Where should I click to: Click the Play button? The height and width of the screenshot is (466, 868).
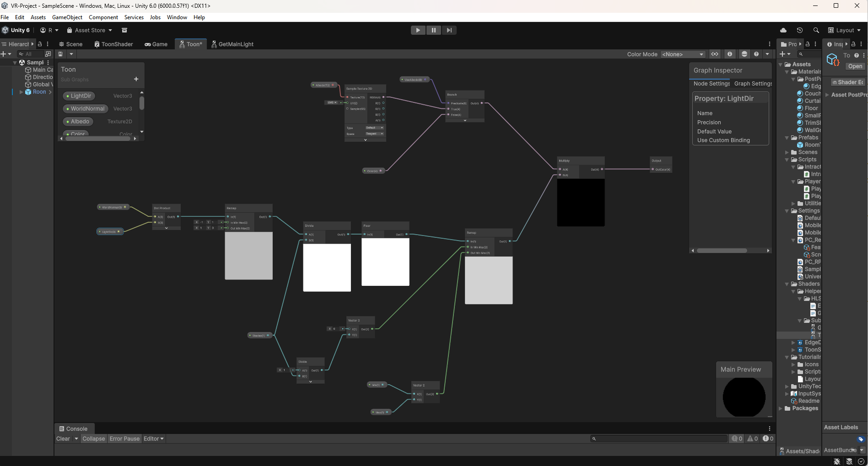[x=418, y=30]
